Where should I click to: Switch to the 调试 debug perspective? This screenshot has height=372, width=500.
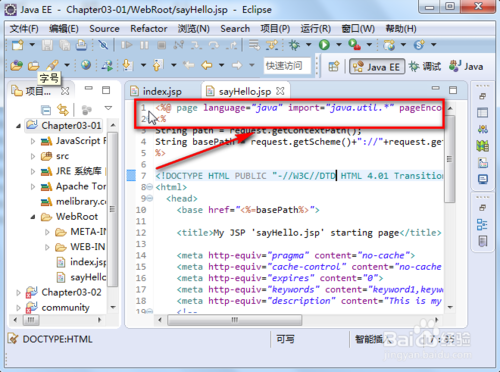tap(425, 66)
